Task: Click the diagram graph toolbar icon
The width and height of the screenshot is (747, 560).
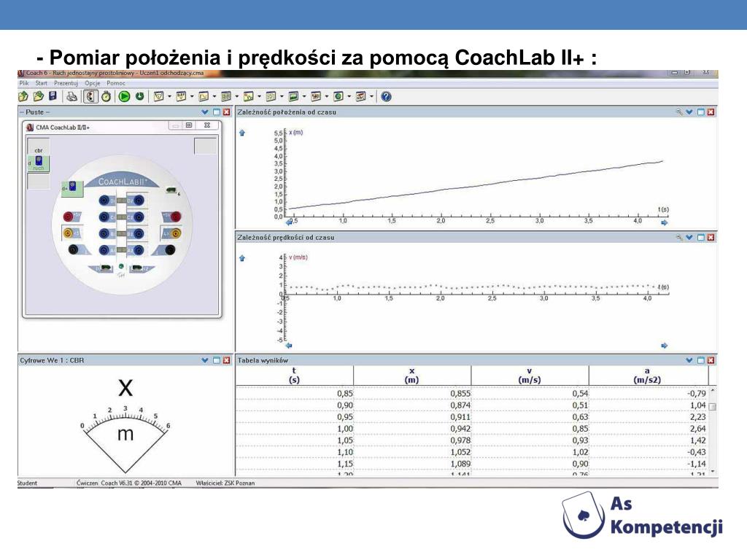Action: tap(204, 97)
